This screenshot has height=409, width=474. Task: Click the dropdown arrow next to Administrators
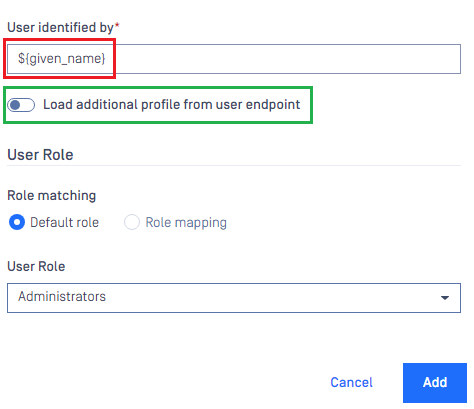(x=445, y=298)
